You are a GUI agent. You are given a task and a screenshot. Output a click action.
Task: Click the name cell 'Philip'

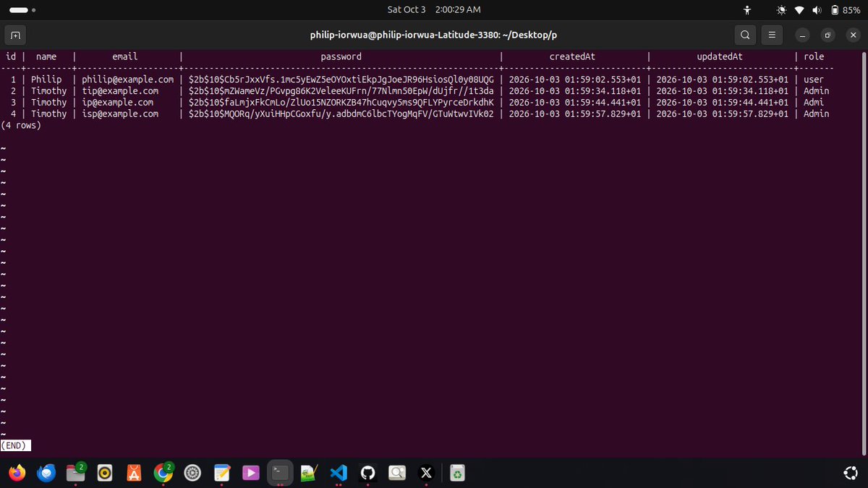(46, 80)
